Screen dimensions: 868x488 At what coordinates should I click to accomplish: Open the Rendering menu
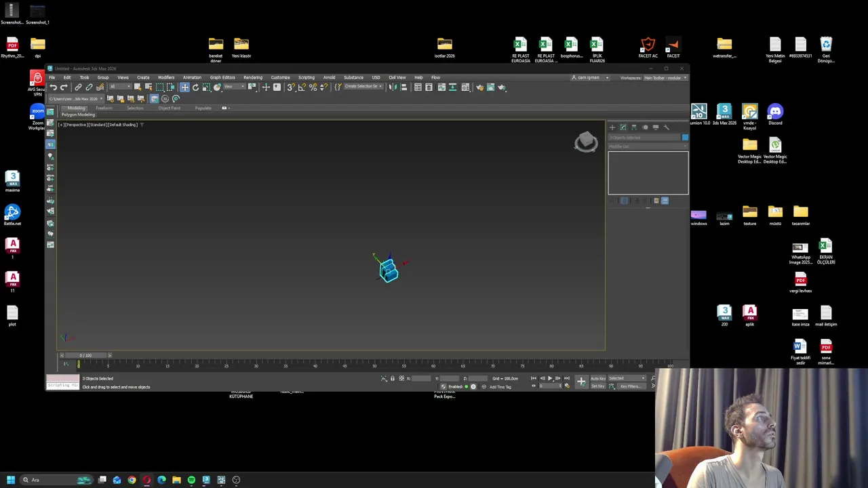click(x=253, y=77)
